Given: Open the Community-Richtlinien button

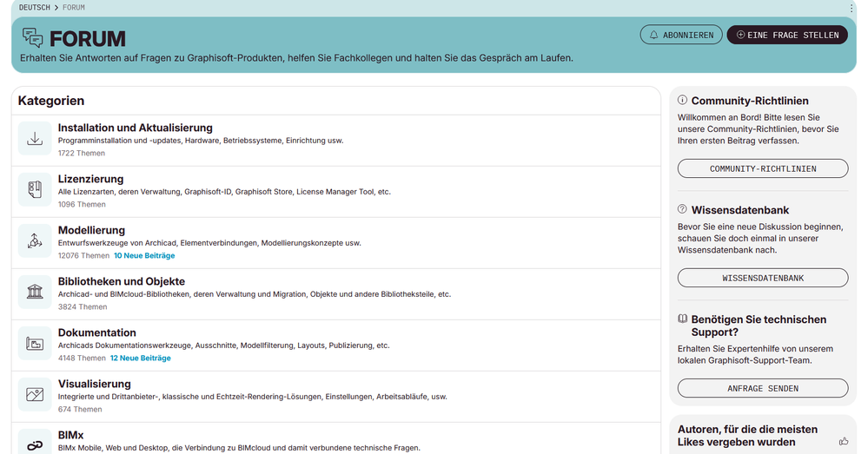Looking at the screenshot, I should pos(763,168).
